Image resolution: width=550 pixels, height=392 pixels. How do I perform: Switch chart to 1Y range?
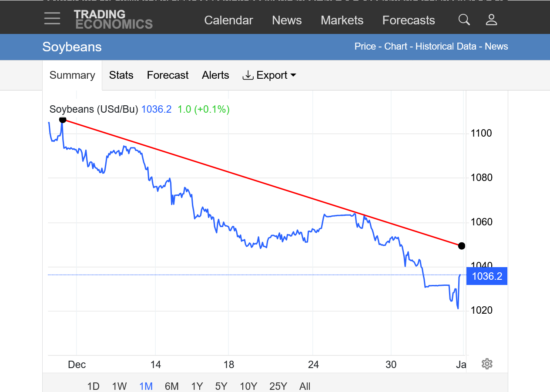197,386
